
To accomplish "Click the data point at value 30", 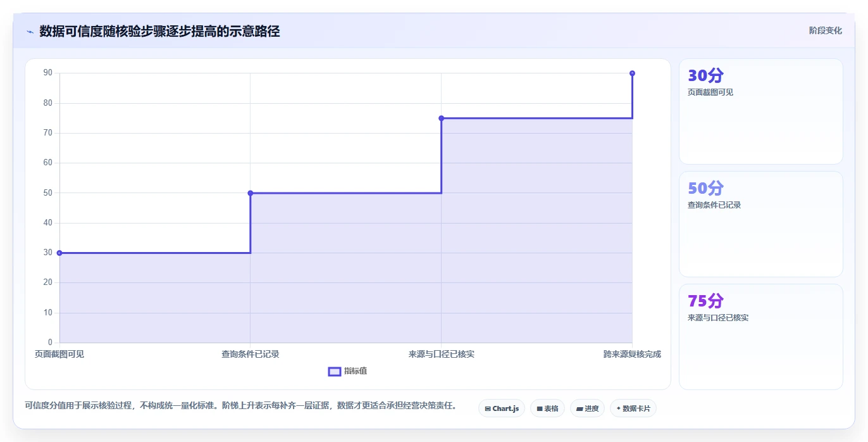I will coord(59,253).
